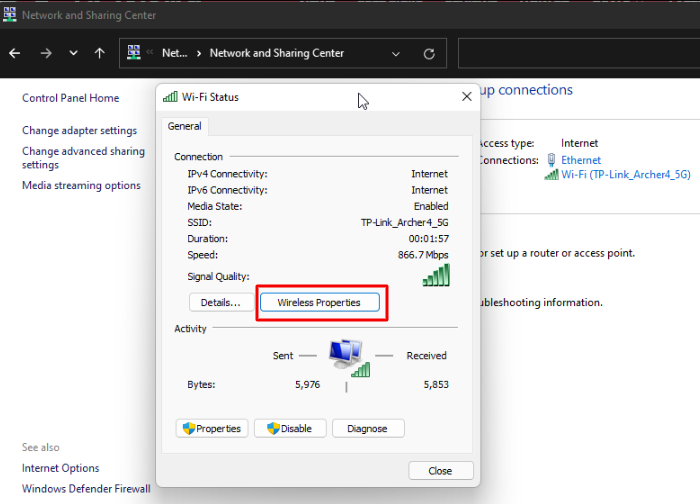Click the network activity computers icon

pyautogui.click(x=349, y=358)
